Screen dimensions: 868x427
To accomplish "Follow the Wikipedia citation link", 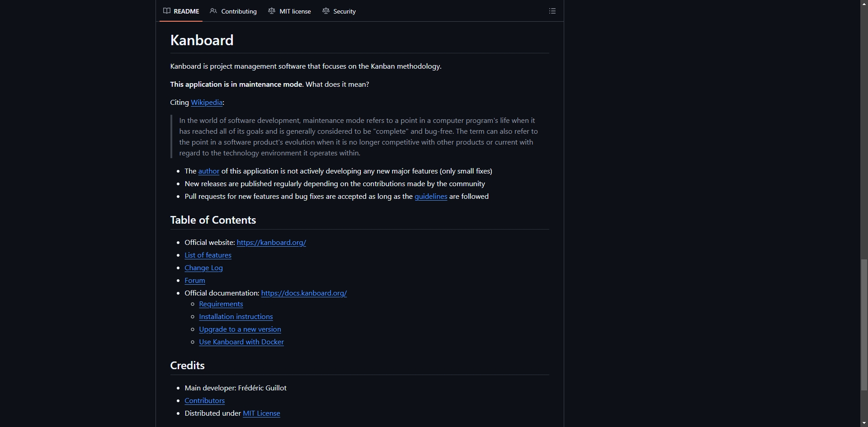I will (207, 103).
